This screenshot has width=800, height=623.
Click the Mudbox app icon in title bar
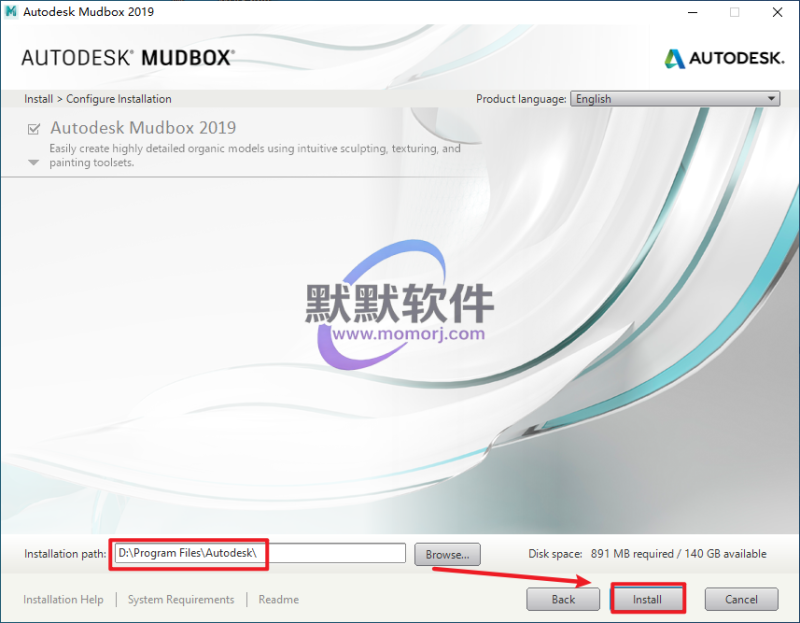(x=11, y=12)
